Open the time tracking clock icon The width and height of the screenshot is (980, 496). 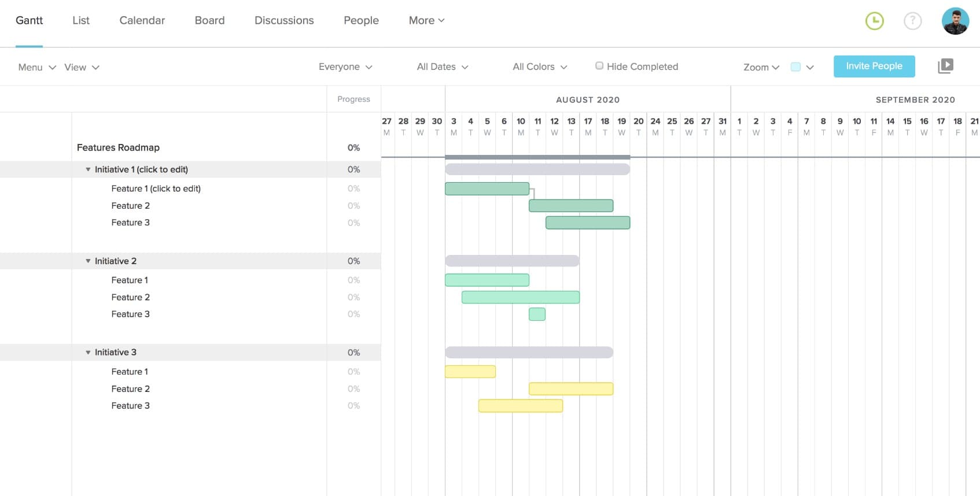coord(874,21)
